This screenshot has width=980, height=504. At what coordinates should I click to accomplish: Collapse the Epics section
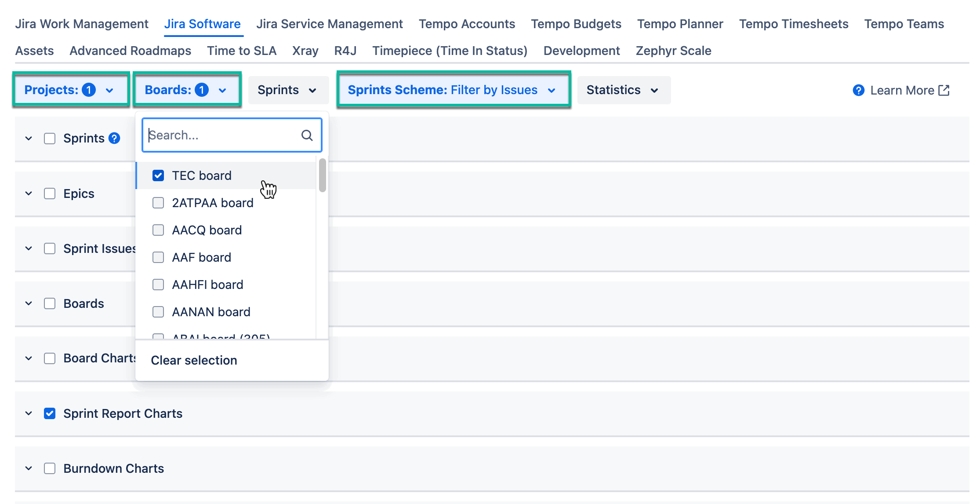[x=28, y=193]
